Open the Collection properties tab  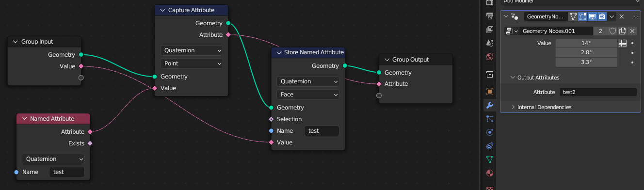click(x=490, y=74)
